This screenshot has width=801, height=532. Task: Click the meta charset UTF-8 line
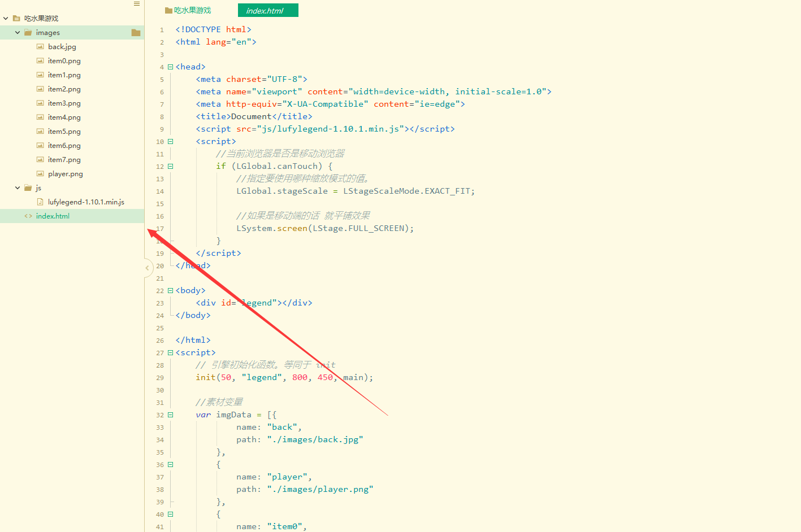pyautogui.click(x=252, y=79)
